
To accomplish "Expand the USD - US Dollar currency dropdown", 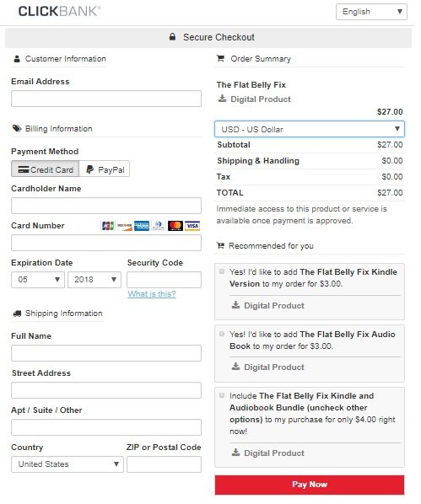I will (x=310, y=129).
